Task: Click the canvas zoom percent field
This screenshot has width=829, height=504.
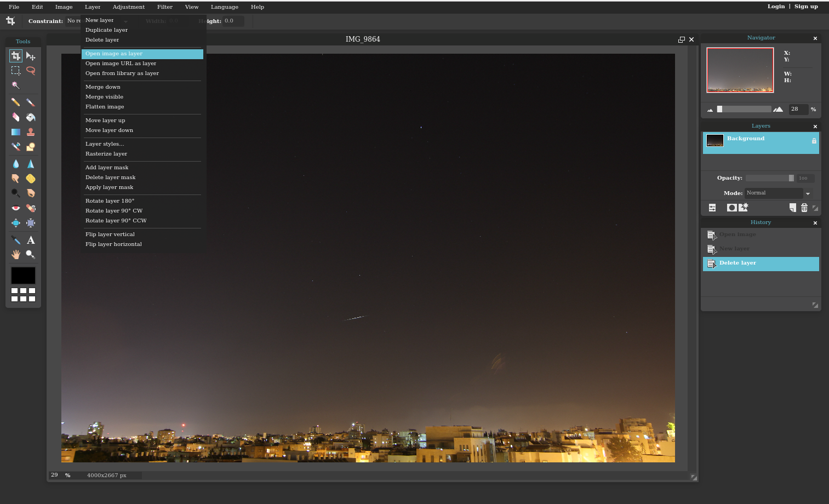Action: tap(55, 476)
